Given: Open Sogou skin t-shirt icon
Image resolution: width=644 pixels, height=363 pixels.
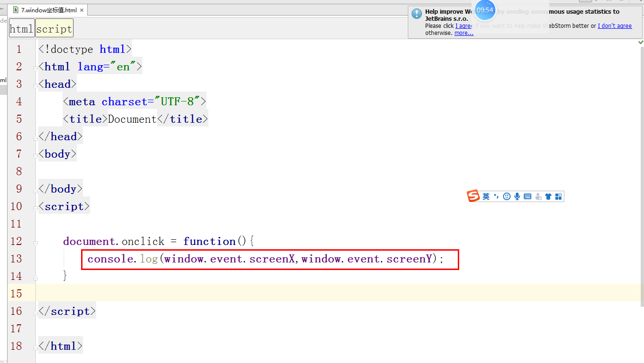Looking at the screenshot, I should tap(548, 196).
